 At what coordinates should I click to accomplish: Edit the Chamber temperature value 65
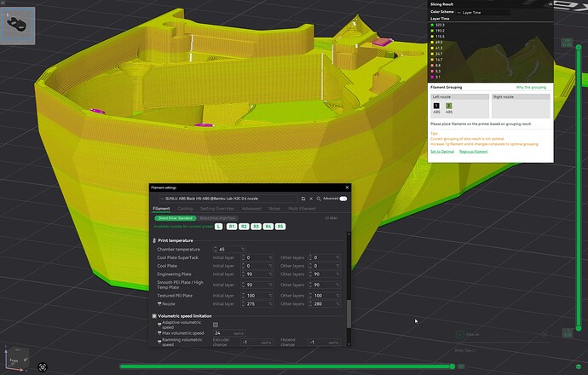229,250
